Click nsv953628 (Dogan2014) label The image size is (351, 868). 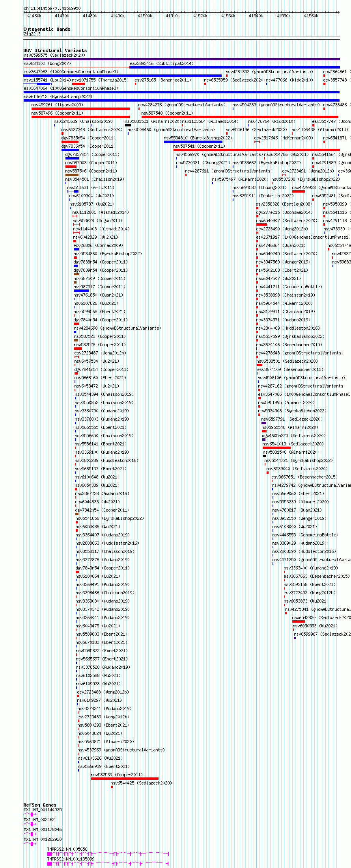(97, 221)
